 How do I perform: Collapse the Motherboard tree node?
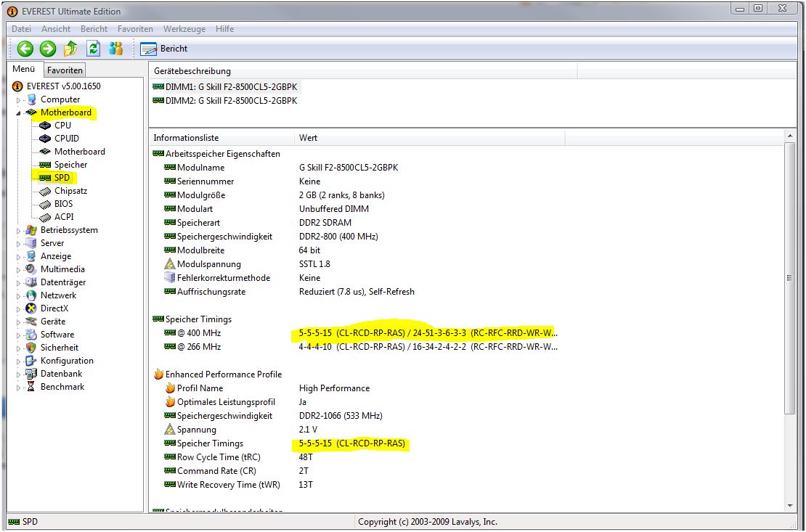pos(19,113)
